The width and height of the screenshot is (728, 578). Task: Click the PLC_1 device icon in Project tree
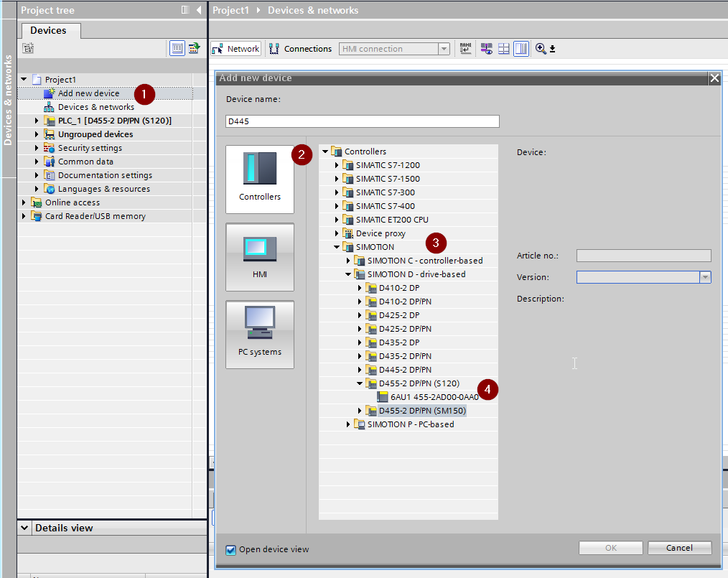[50, 121]
